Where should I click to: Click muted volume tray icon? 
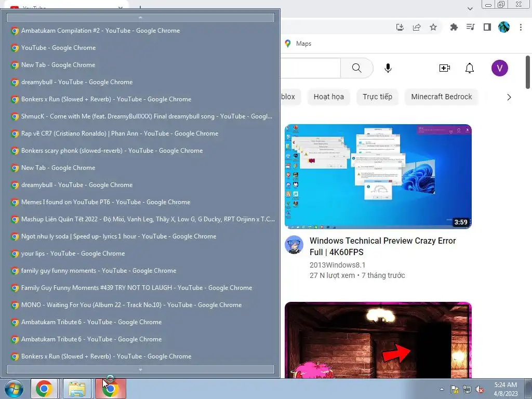click(x=480, y=389)
